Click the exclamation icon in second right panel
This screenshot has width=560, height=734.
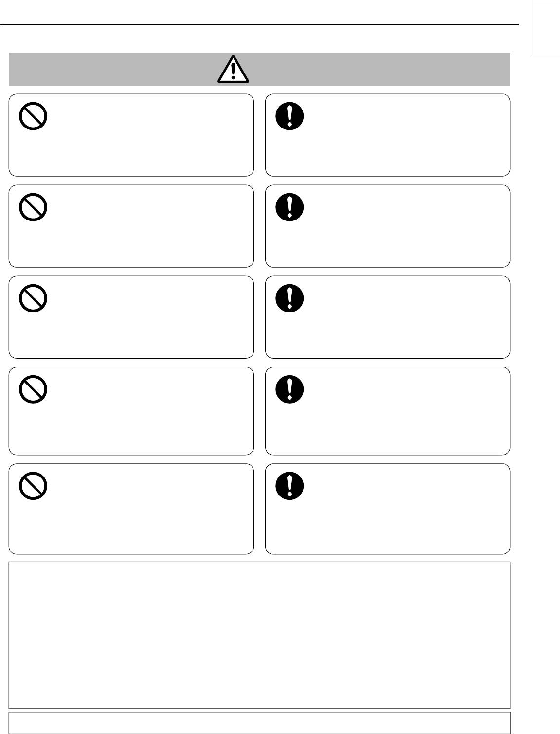[289, 208]
